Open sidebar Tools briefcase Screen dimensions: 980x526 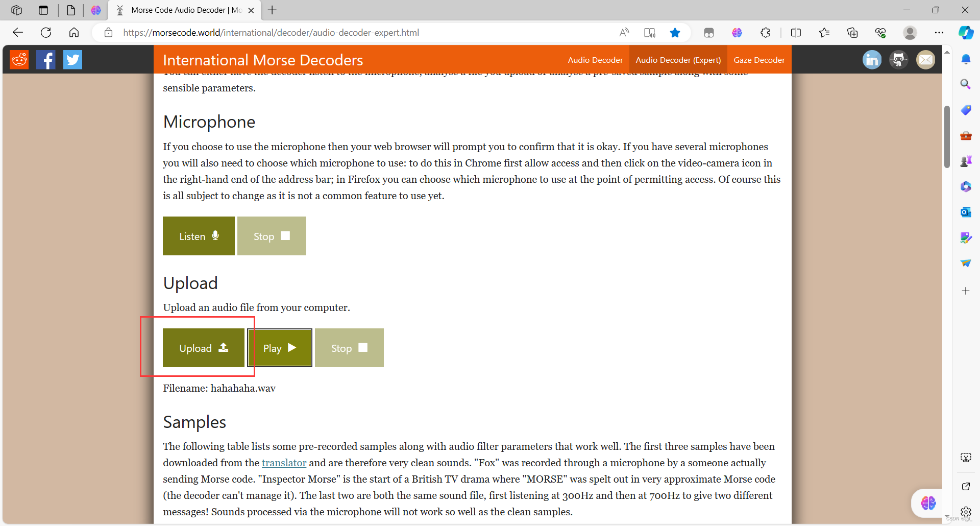point(966,136)
